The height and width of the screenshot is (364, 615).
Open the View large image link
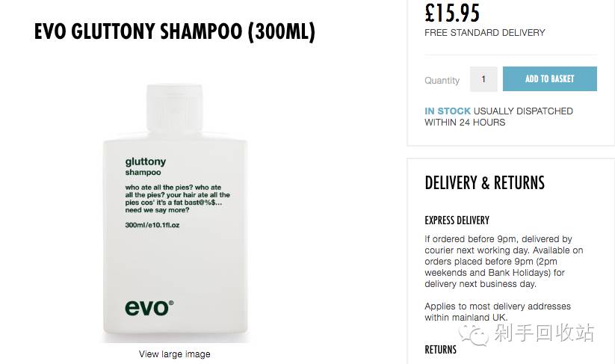tap(175, 354)
